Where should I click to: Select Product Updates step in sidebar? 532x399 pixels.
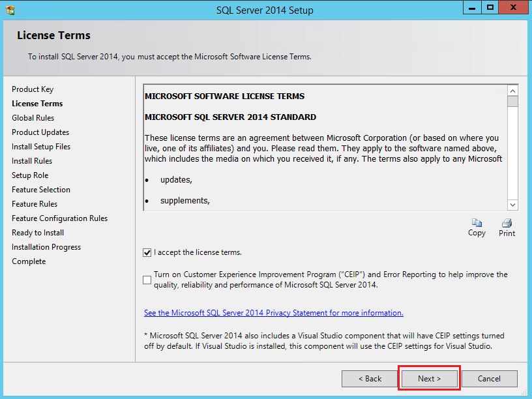pos(40,132)
